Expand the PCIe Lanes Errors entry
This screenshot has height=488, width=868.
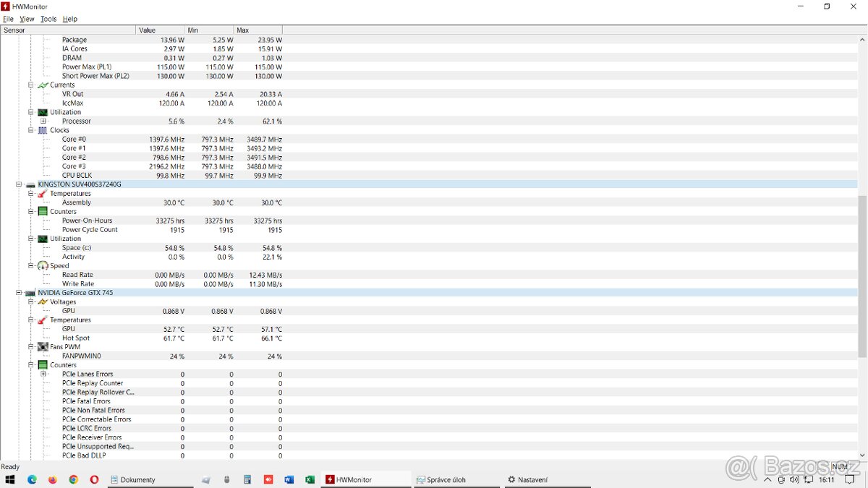tap(43, 374)
